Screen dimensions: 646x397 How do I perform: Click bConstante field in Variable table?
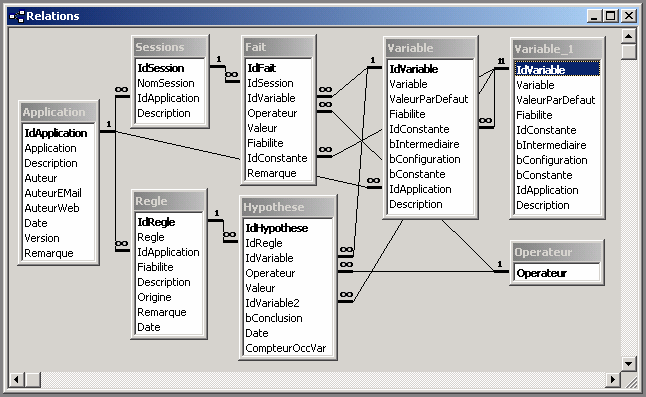(417, 174)
